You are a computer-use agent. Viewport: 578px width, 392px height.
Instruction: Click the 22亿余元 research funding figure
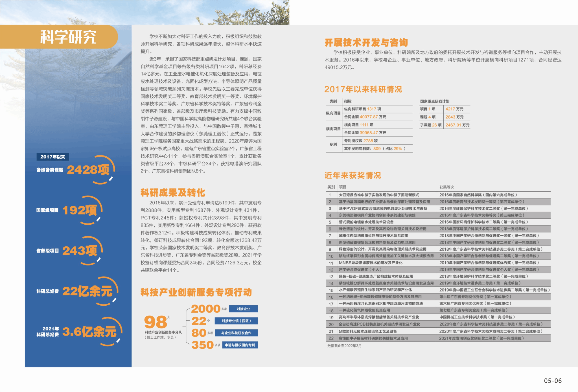point(87,291)
